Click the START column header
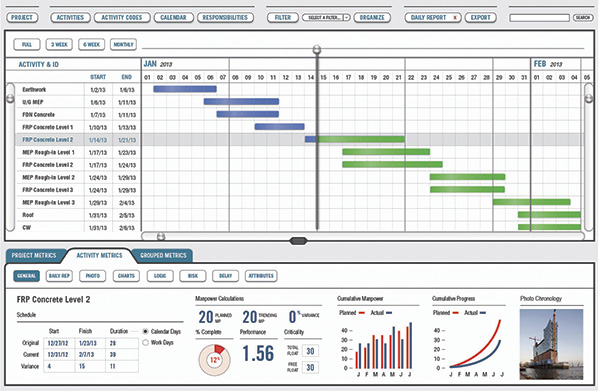Viewport: 600px width, 391px height. click(98, 77)
